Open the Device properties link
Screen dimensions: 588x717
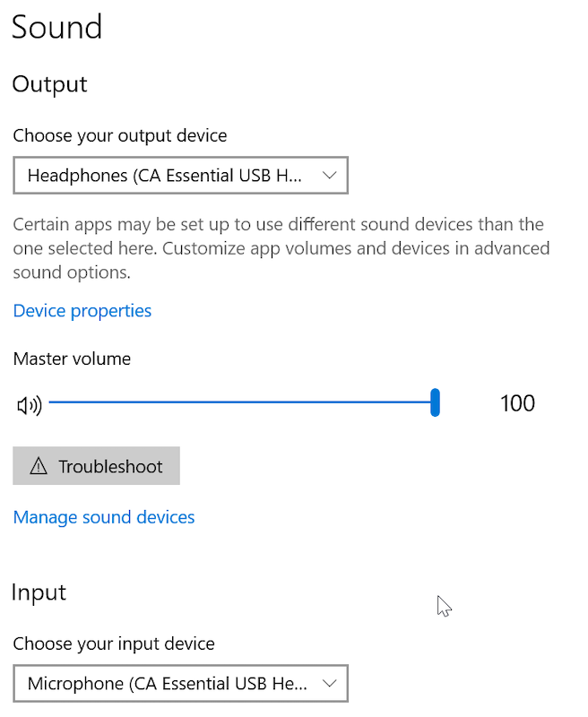82,311
